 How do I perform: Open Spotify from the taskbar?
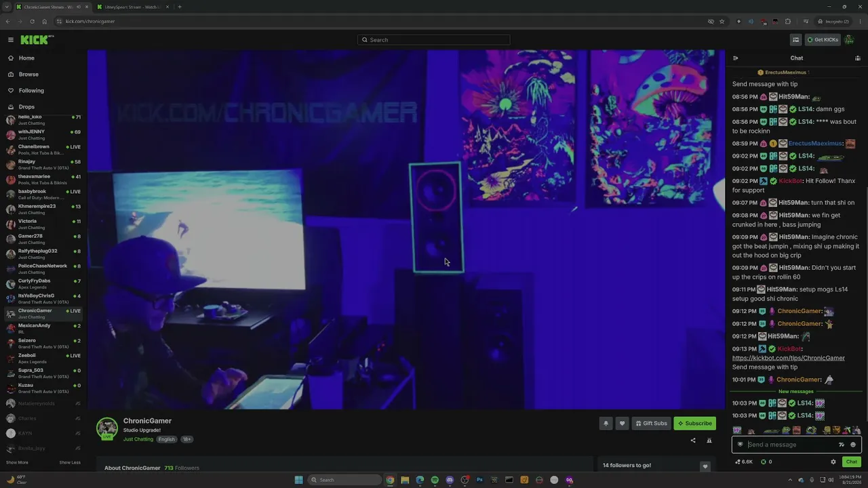point(435,480)
